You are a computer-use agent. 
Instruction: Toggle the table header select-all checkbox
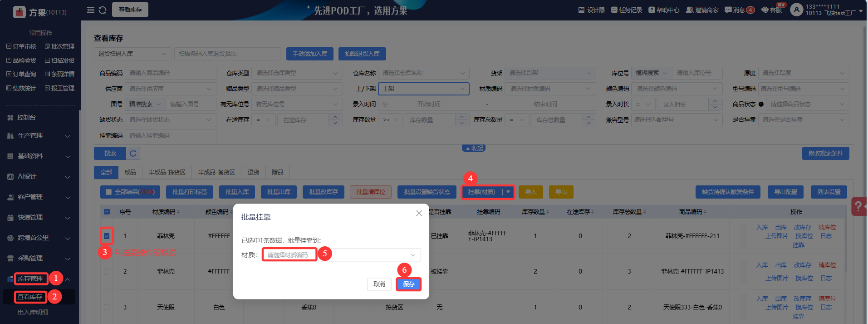(x=107, y=212)
